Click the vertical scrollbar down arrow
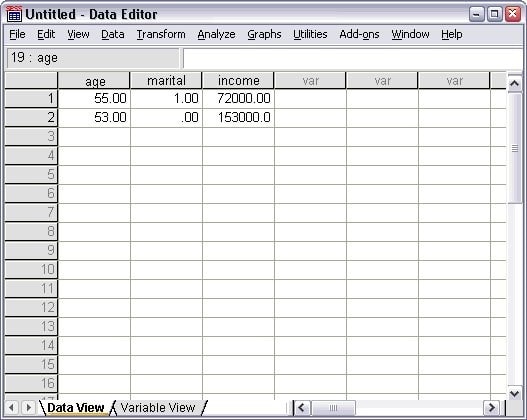Viewport: 527px width, 420px height. pos(515,393)
